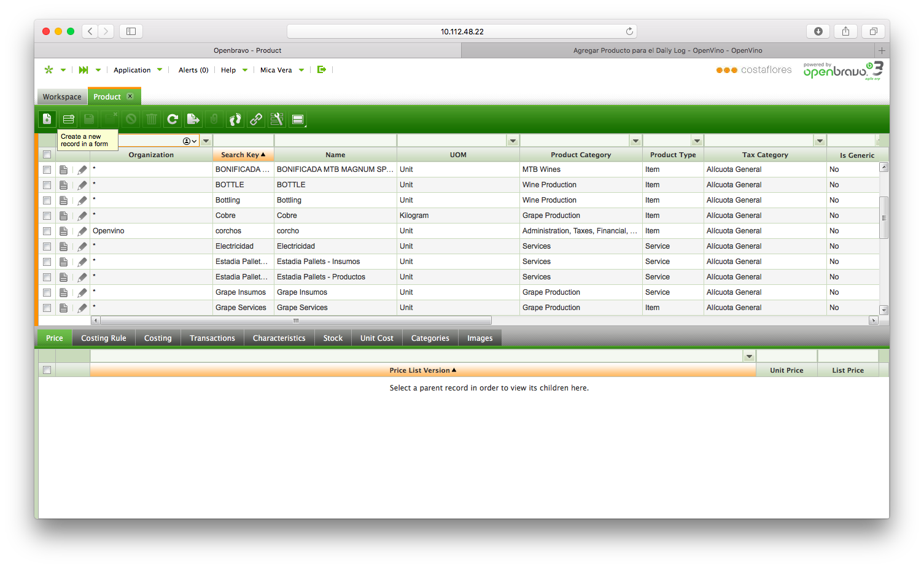Open the Tax Category filter dropdown arrow
924x568 pixels.
820,141
